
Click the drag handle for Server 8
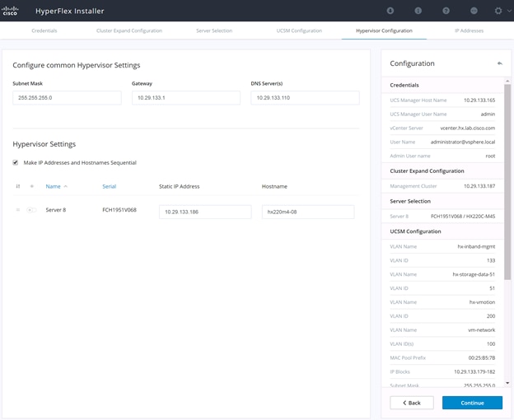coord(18,210)
